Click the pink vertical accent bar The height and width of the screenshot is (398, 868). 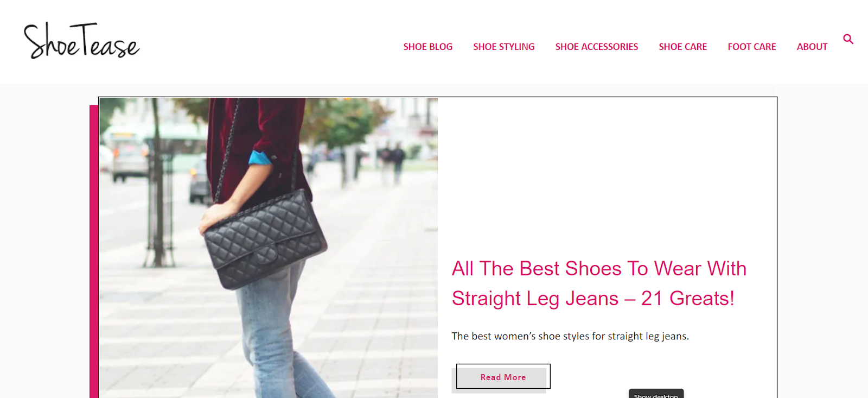click(x=94, y=251)
